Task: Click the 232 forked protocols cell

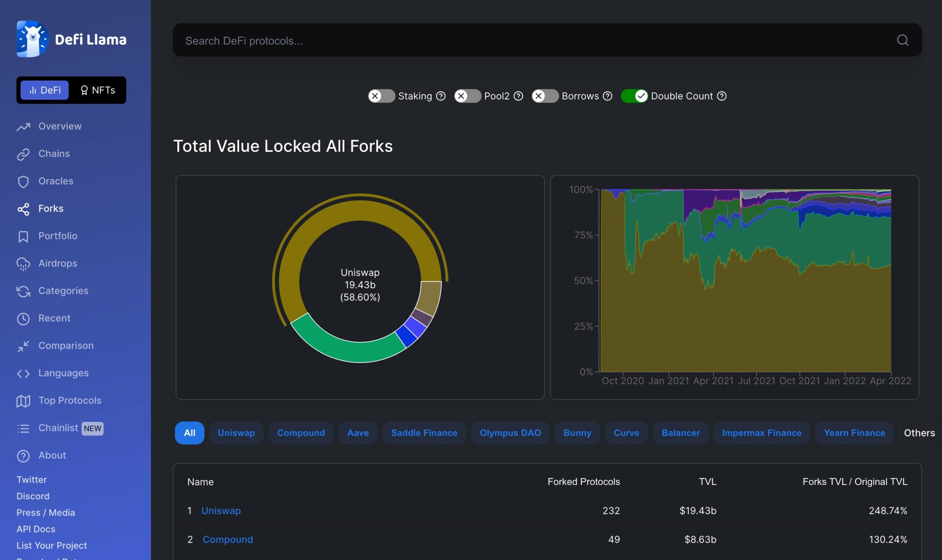Action: [611, 511]
